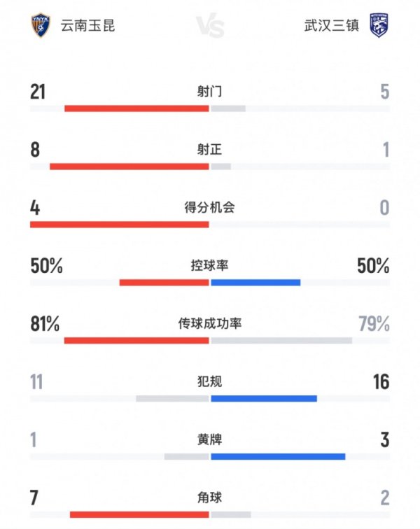Click the 武汉三镇 team crest
Viewport: 420px width, 529px height.
coord(379,27)
